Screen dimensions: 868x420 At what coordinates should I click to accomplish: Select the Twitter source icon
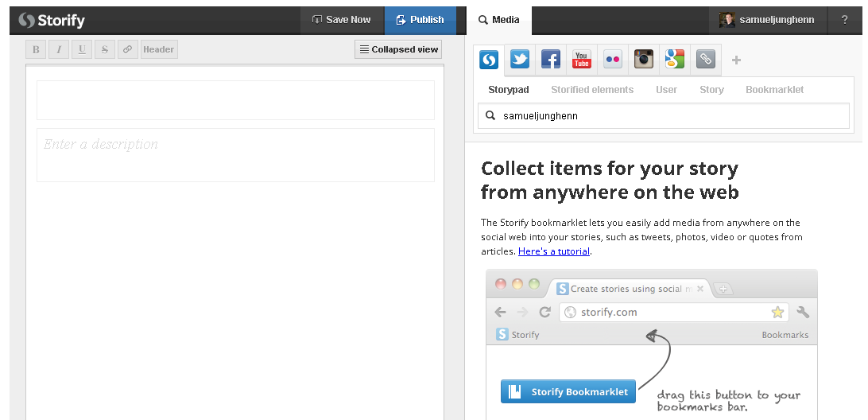pos(520,60)
